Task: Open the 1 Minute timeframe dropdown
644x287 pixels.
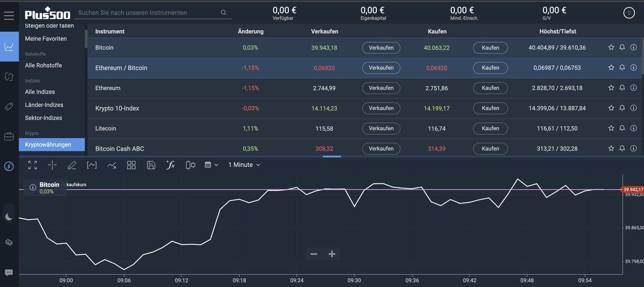Action: click(244, 165)
